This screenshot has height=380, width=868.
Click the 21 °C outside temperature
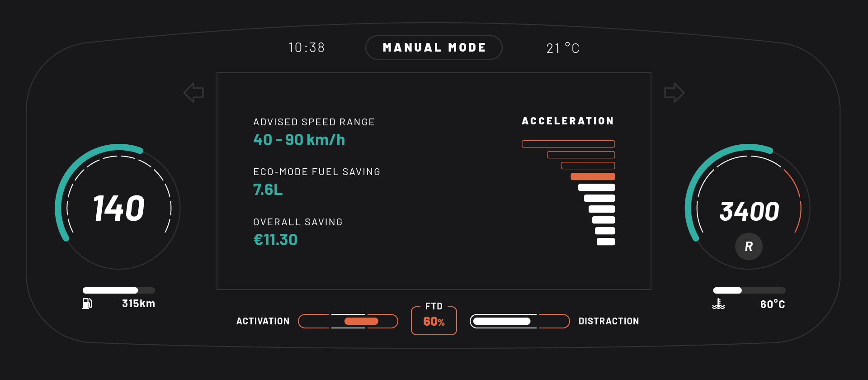[563, 48]
